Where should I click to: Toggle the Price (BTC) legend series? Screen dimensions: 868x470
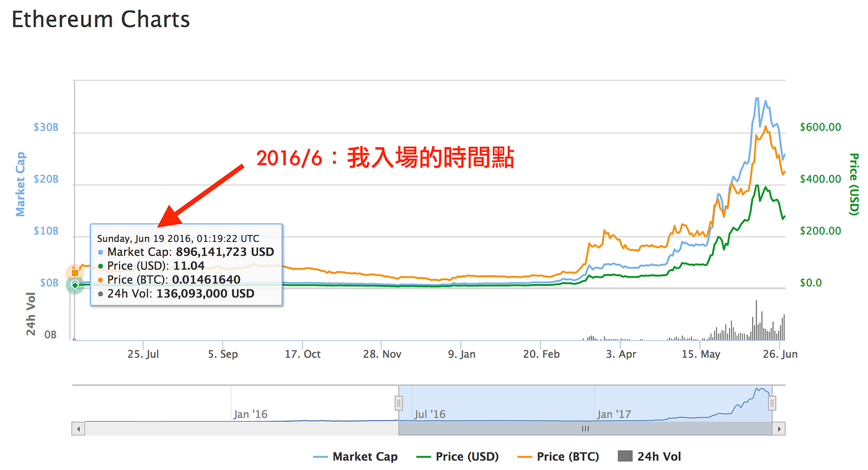557,457
